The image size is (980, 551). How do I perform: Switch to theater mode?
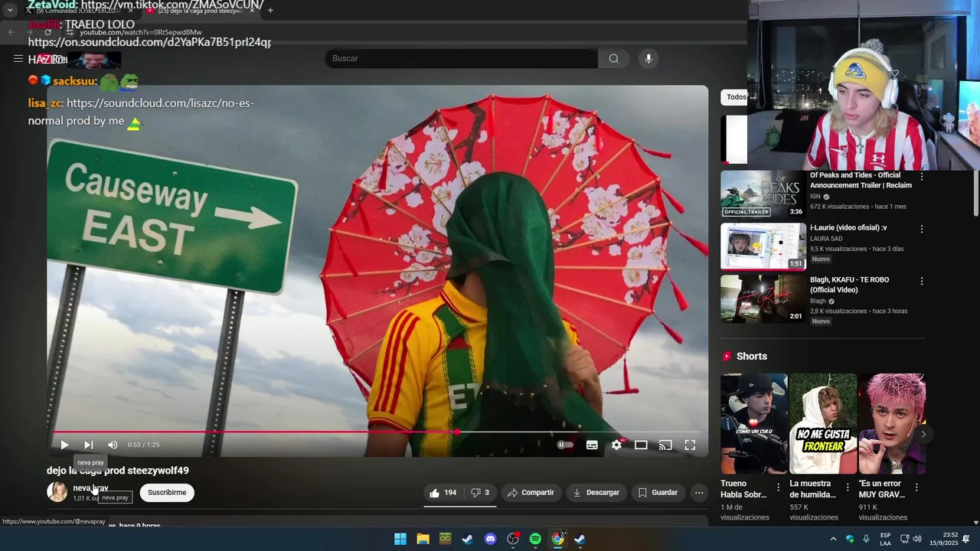point(641,445)
